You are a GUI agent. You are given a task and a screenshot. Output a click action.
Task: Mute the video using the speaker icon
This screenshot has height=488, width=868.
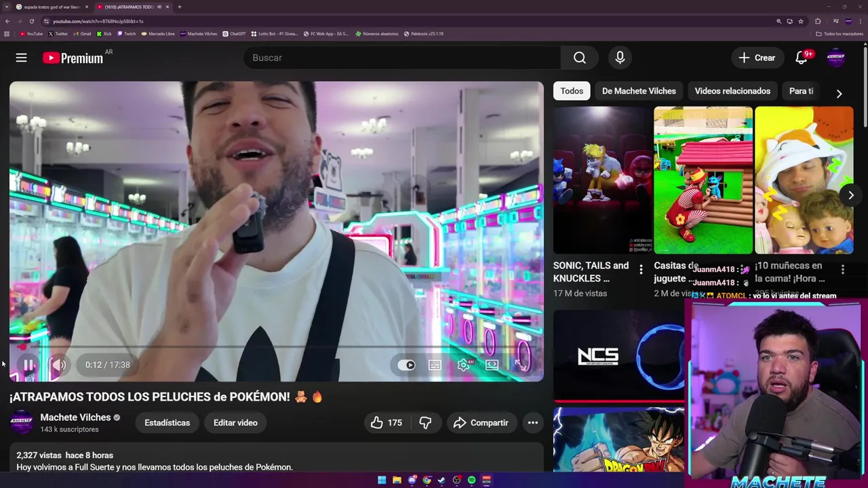click(x=58, y=365)
